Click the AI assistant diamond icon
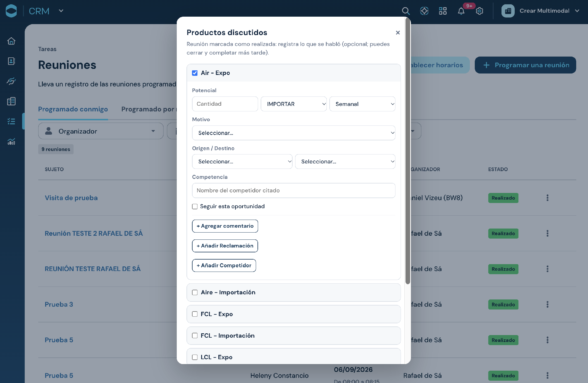This screenshot has width=588, height=383. [x=424, y=11]
